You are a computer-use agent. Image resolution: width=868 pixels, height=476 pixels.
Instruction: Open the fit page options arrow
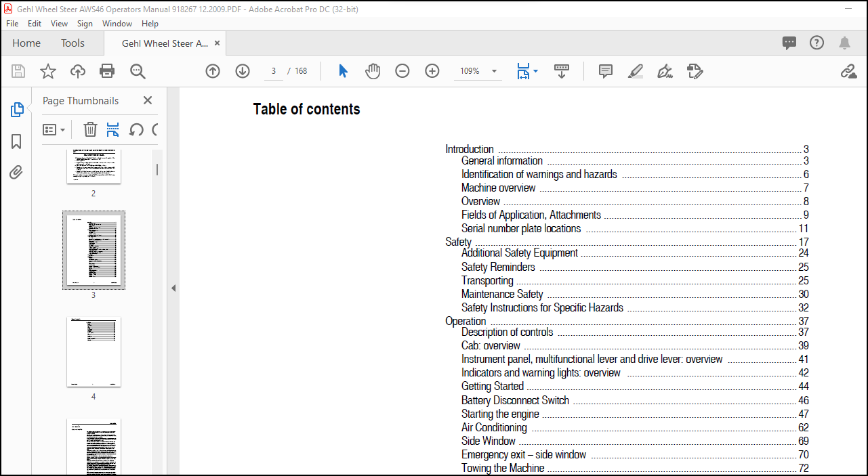click(x=536, y=71)
